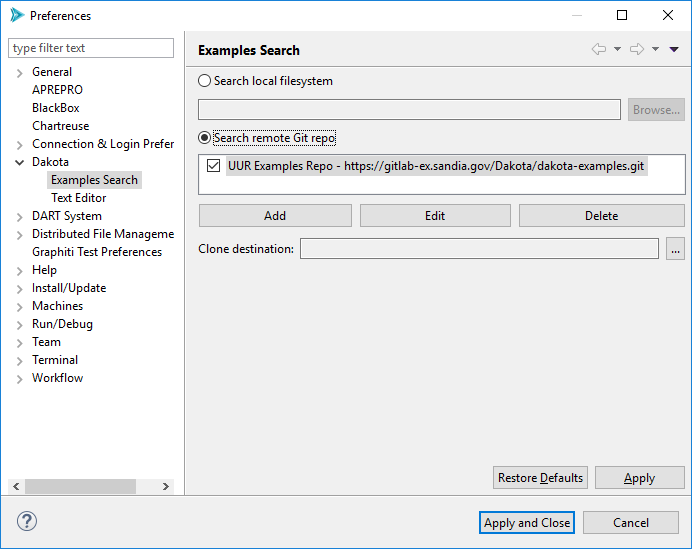Expand the Team tree node
The image size is (692, 549).
[19, 343]
